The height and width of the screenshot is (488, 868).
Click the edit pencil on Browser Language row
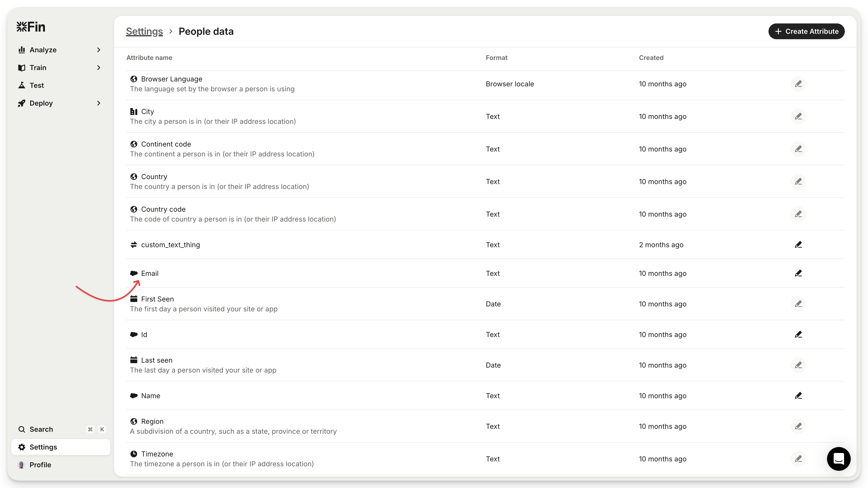pyautogui.click(x=798, y=84)
